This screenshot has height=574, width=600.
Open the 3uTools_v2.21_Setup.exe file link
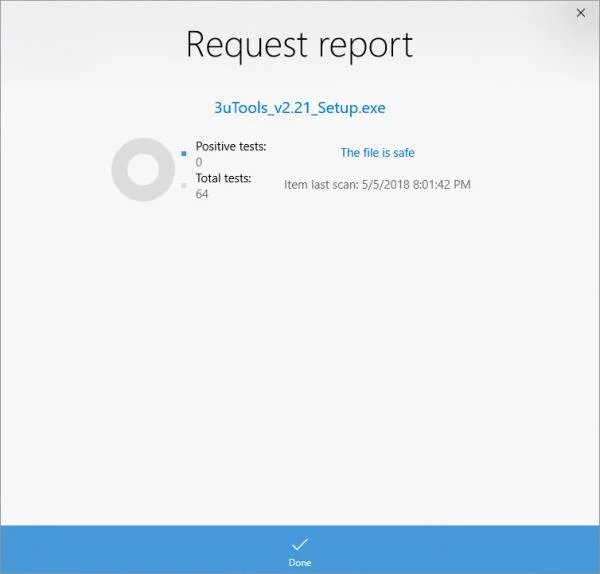(x=300, y=108)
